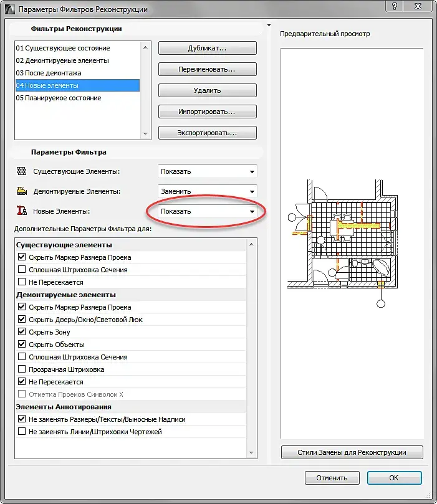437x504 pixels.
Task: Open help with the question mark button
Action: point(394,6)
